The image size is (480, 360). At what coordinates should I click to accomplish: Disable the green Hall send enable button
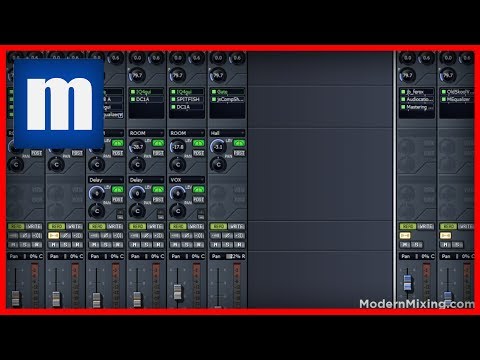[x=239, y=143]
